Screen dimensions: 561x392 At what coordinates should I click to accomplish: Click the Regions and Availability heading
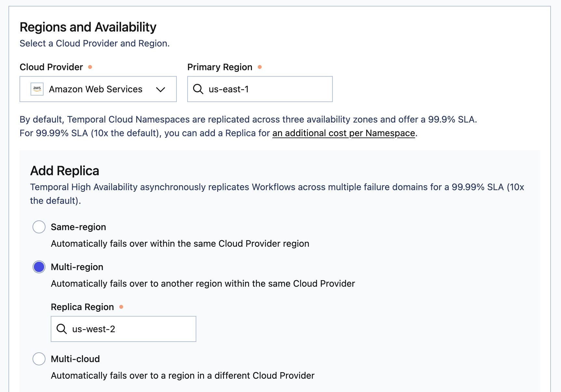coord(88,27)
